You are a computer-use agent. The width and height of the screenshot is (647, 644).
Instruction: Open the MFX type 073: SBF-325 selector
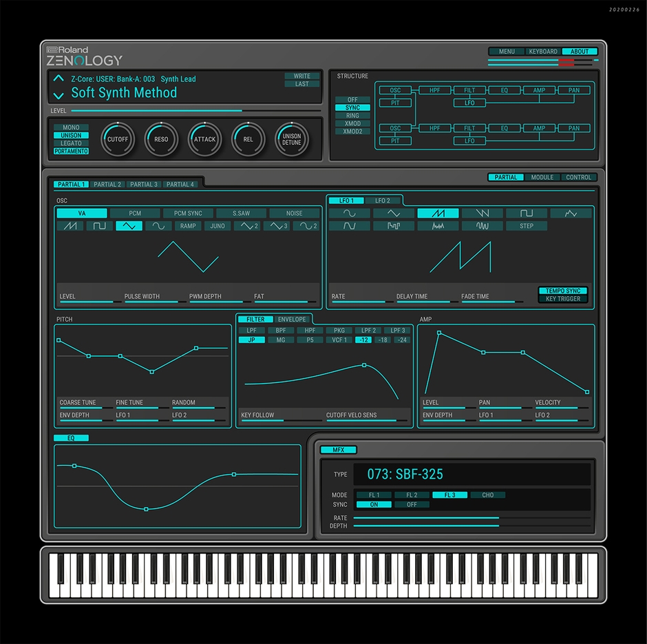tap(472, 474)
